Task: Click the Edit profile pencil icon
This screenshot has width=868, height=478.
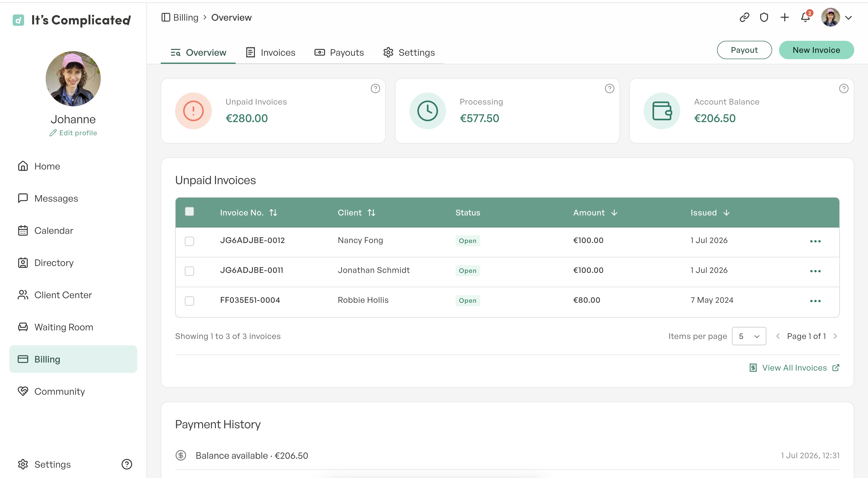Action: point(53,133)
